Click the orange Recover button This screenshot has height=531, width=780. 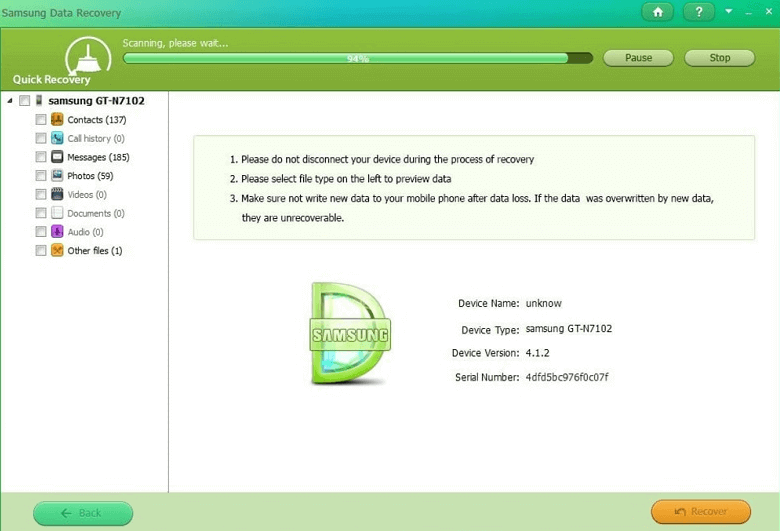701,512
